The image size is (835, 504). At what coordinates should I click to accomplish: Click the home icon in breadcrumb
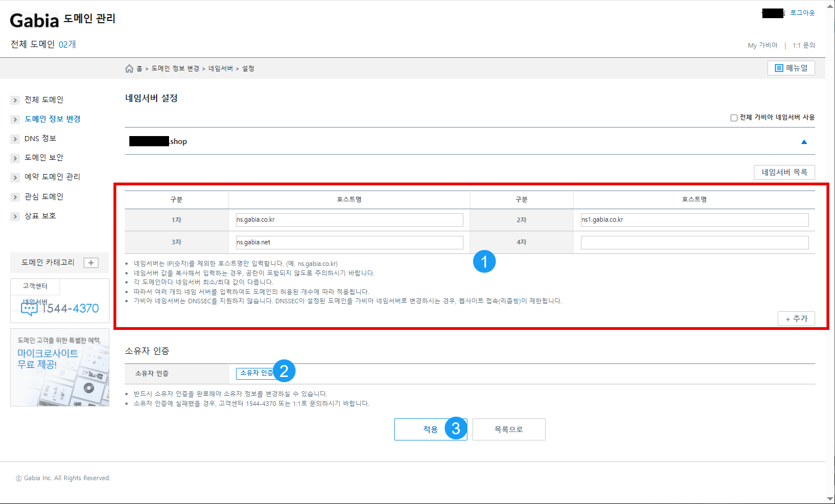tap(129, 69)
